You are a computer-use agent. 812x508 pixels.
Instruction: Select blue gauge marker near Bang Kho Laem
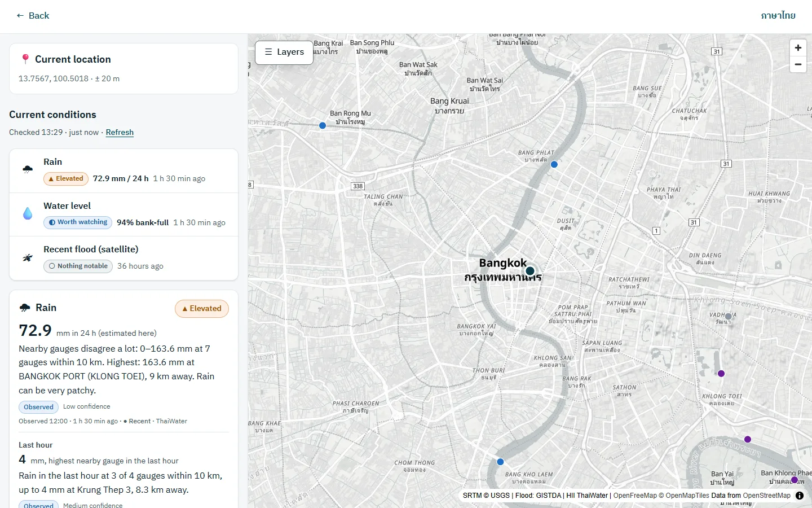tap(500, 462)
